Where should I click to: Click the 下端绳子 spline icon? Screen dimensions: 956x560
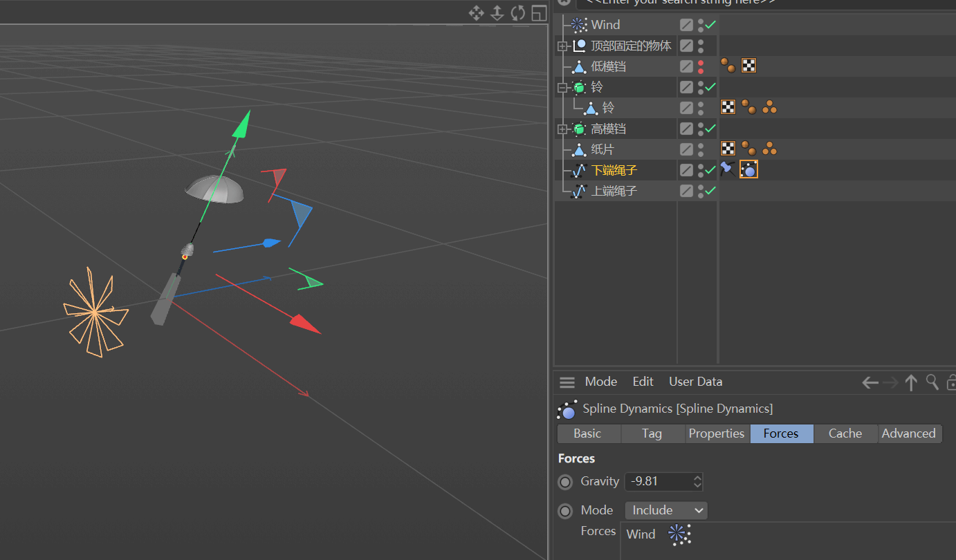tap(579, 171)
